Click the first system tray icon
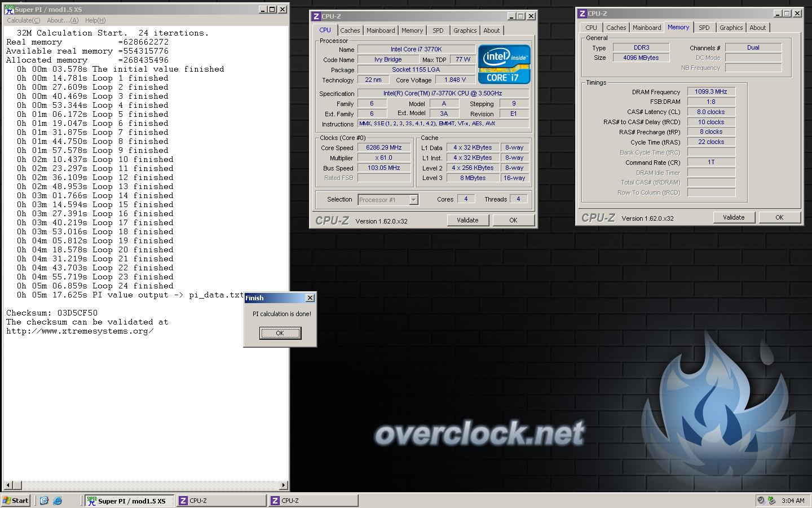This screenshot has width=812, height=508. 761,500
